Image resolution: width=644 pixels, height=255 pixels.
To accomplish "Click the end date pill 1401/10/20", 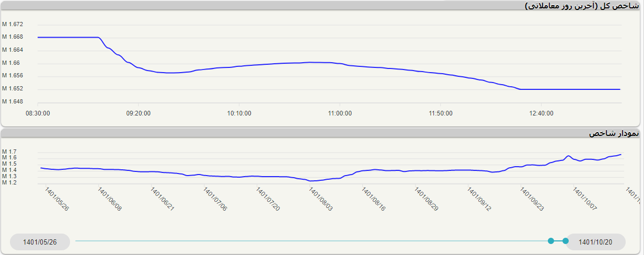I will click(x=595, y=242).
